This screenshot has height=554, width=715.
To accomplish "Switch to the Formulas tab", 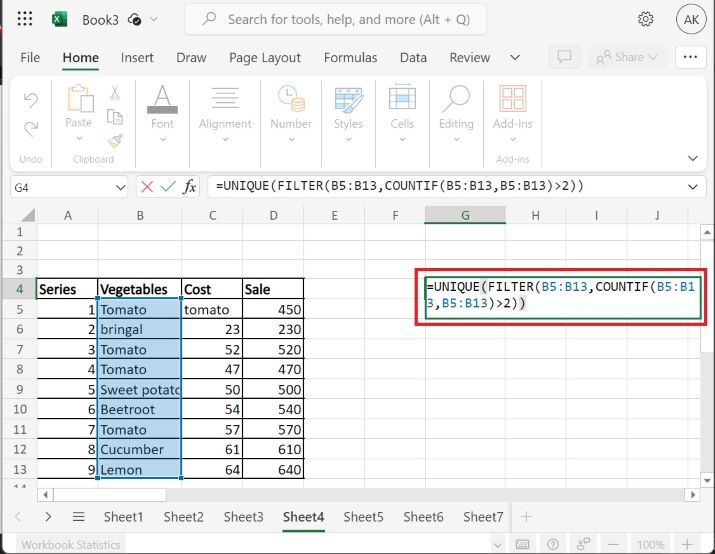I will [350, 57].
